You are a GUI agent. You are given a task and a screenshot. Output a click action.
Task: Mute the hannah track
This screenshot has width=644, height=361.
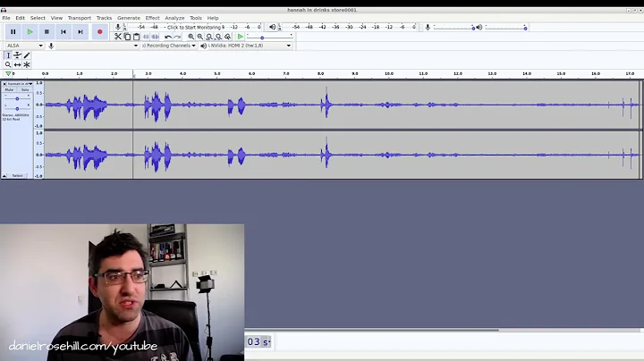click(x=9, y=89)
